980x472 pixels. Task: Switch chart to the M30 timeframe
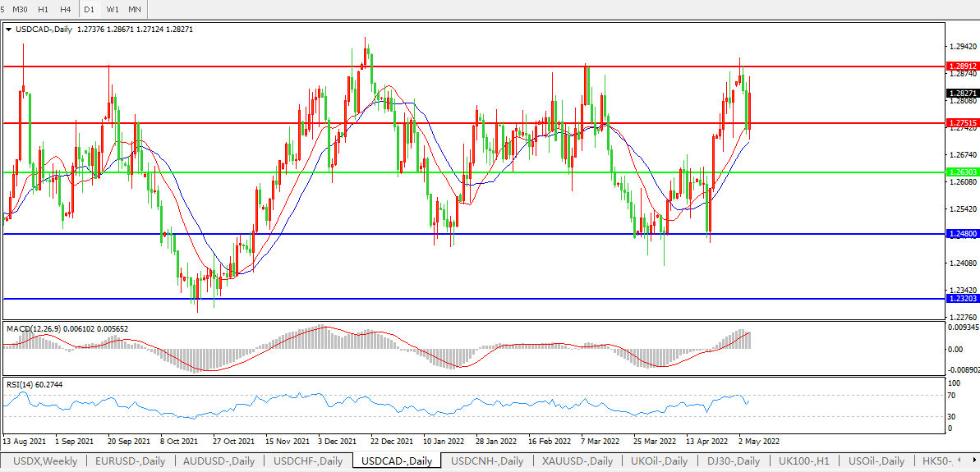(21, 9)
